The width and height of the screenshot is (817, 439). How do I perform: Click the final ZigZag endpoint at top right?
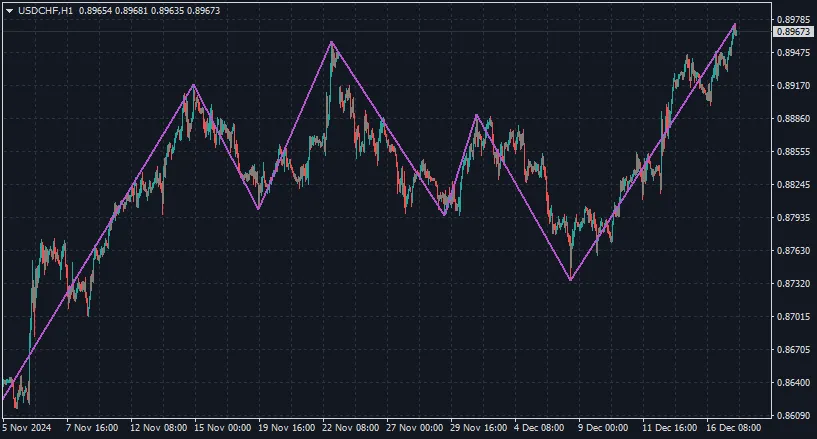pyautogui.click(x=735, y=23)
